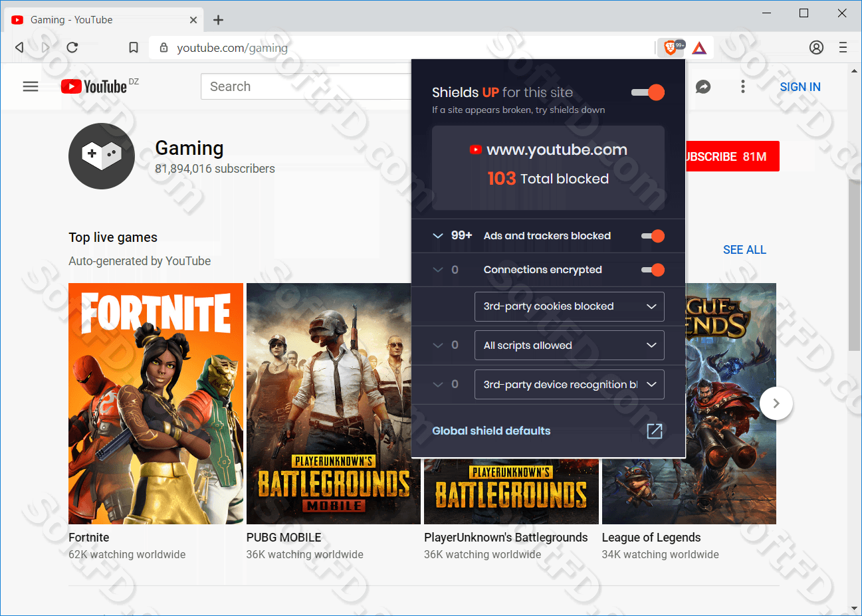Click Fortnite game title link
Viewport: 862px width, 616px height.
[88, 538]
